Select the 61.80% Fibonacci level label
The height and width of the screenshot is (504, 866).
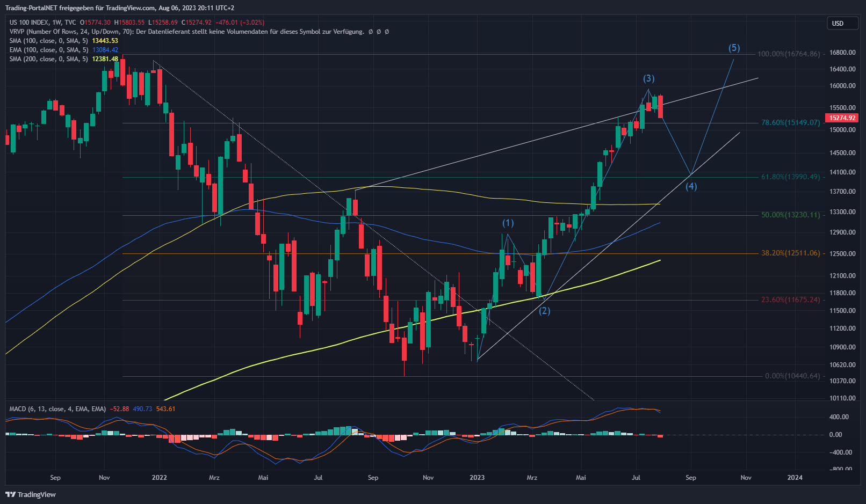790,177
